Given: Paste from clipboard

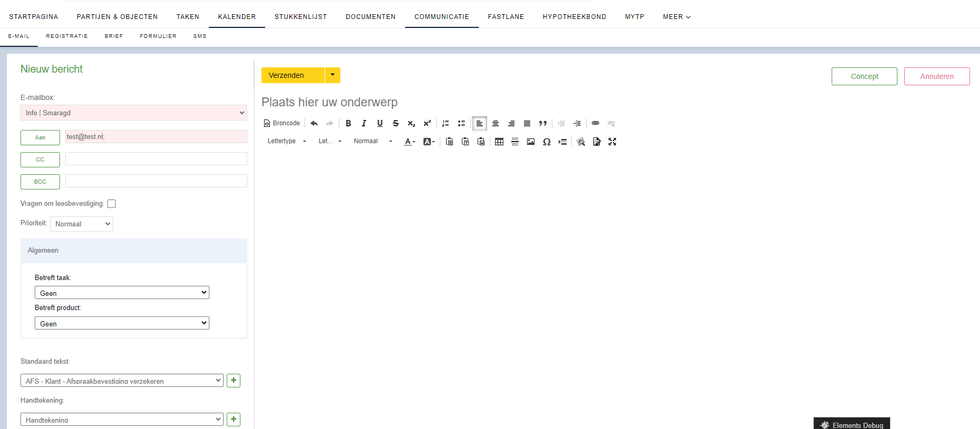Looking at the screenshot, I should 449,142.
